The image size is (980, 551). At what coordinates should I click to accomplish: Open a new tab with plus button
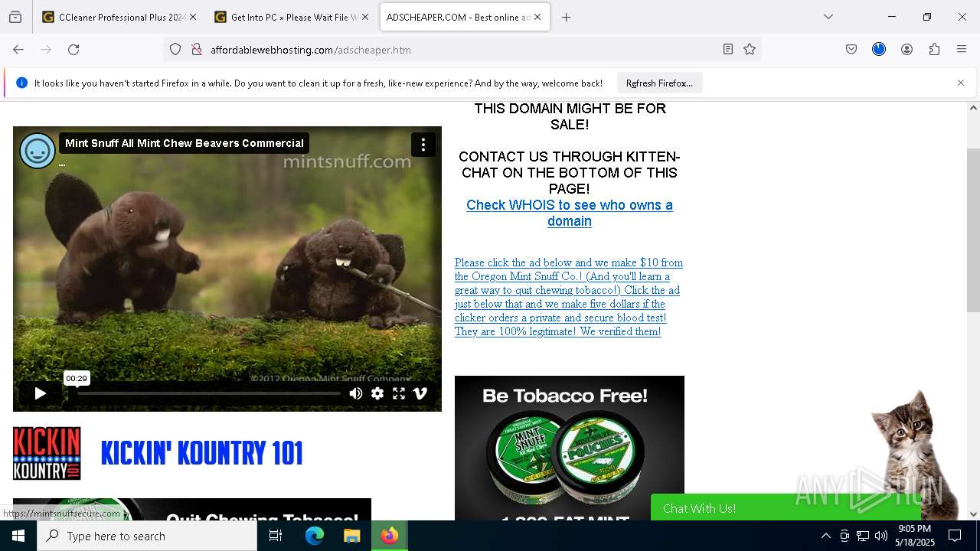click(x=567, y=17)
